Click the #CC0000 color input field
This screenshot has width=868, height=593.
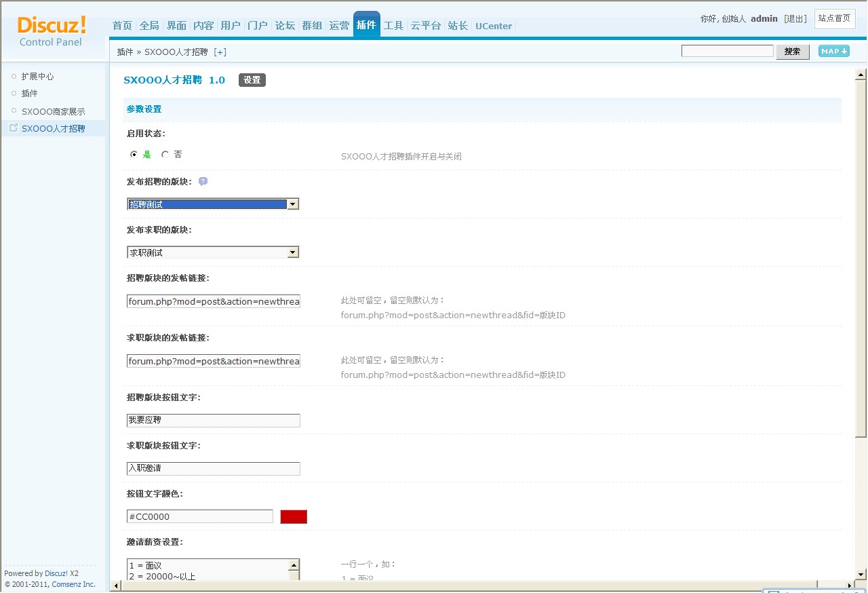point(200,517)
